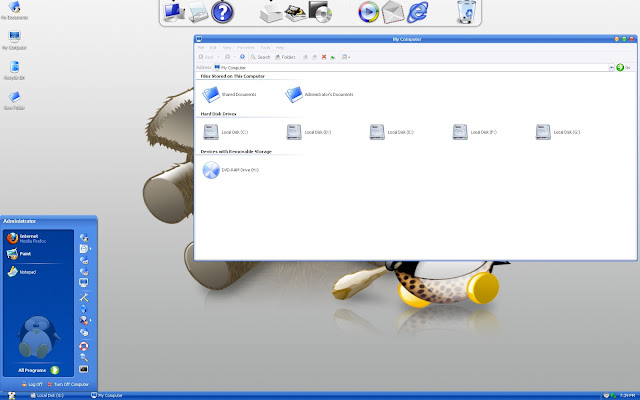This screenshot has width=640, height=400.
Task: Click the penguin Start button on taskbar
Action: tap(11, 396)
